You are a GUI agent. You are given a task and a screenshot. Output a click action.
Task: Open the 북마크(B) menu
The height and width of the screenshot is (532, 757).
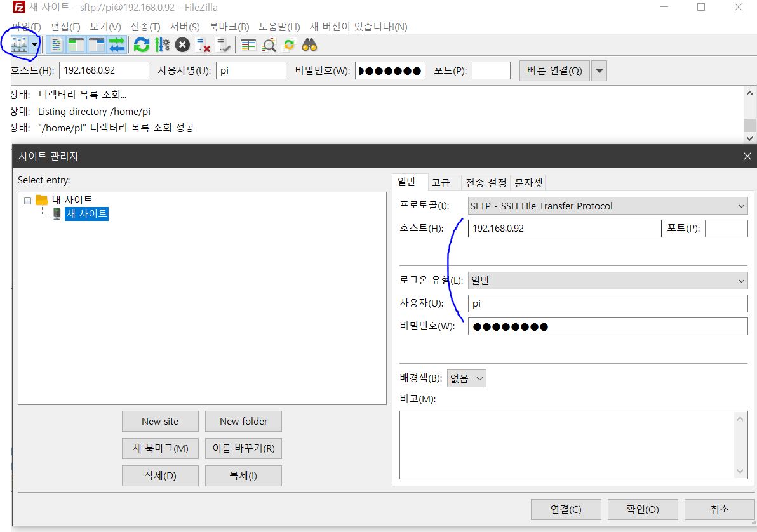[x=229, y=27]
